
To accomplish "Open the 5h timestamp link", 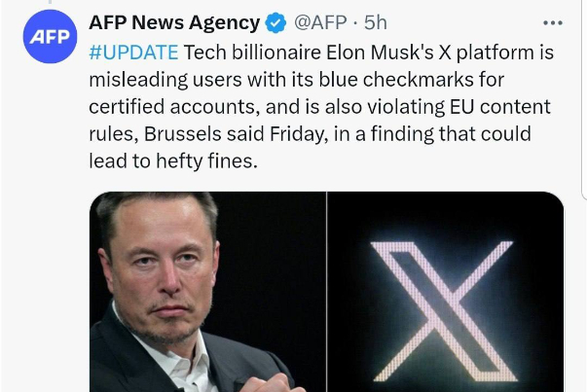I will [376, 23].
